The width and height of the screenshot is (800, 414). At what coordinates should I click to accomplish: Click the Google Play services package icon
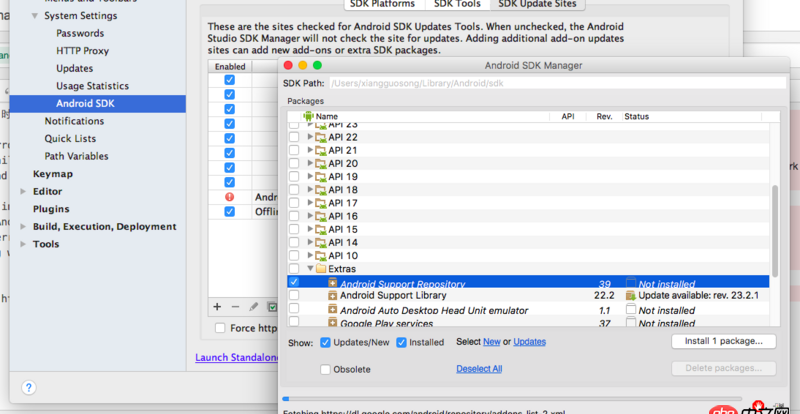333,323
